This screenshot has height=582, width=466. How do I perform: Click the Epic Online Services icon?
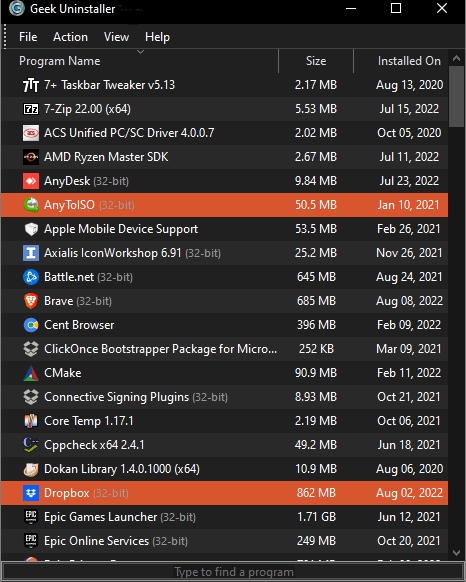[31, 541]
